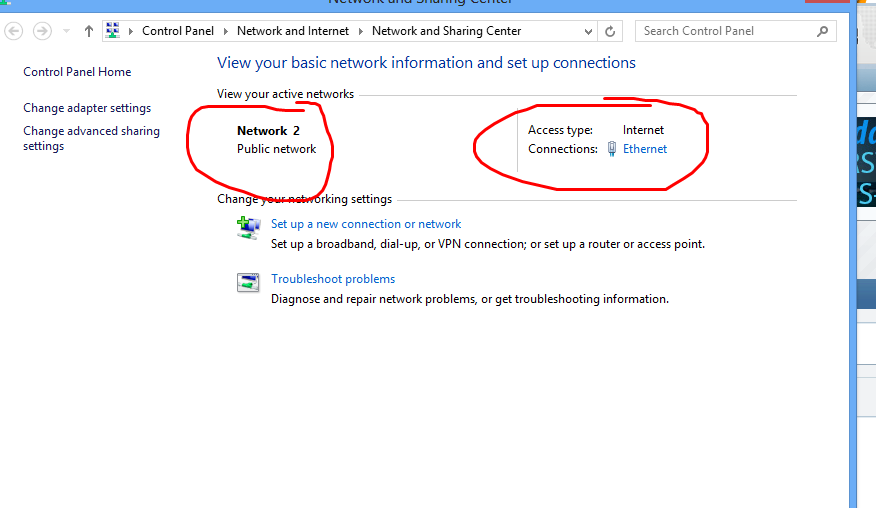This screenshot has width=876, height=508.
Task: Go back with the Back arrow button
Action: pos(13,31)
